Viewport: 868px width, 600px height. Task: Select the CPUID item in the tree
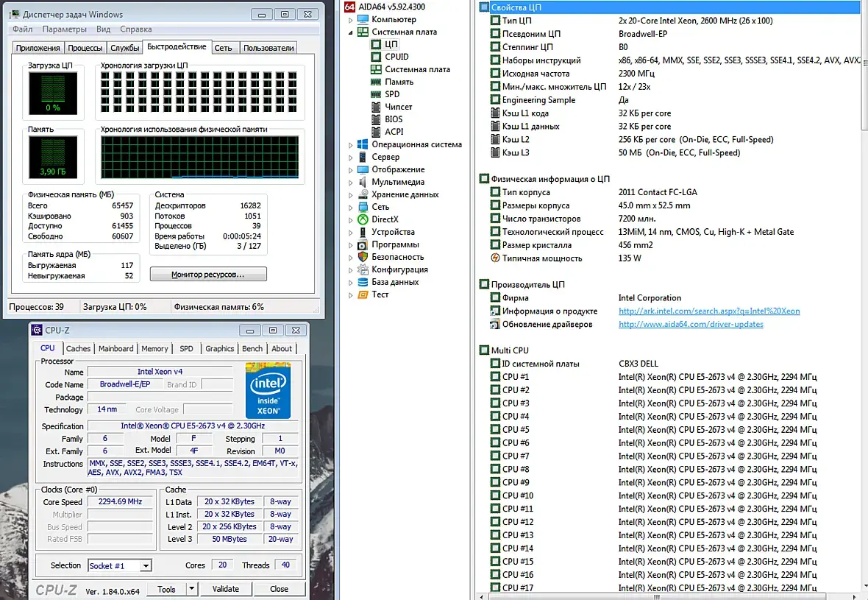(396, 57)
